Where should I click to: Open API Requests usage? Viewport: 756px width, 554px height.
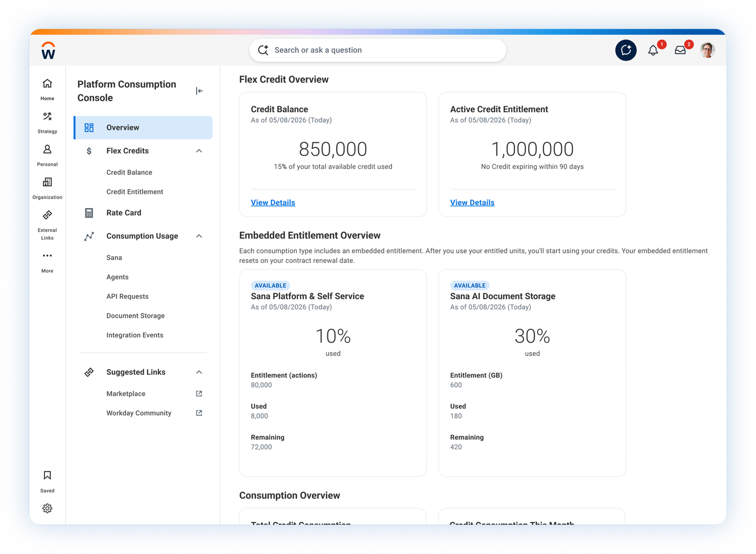point(128,297)
